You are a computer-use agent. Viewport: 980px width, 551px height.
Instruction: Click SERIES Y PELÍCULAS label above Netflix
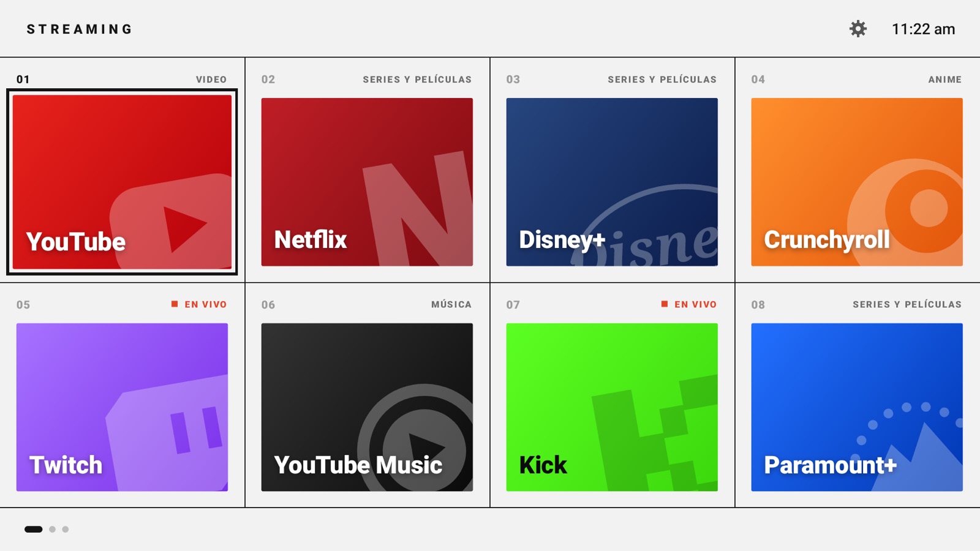[417, 80]
